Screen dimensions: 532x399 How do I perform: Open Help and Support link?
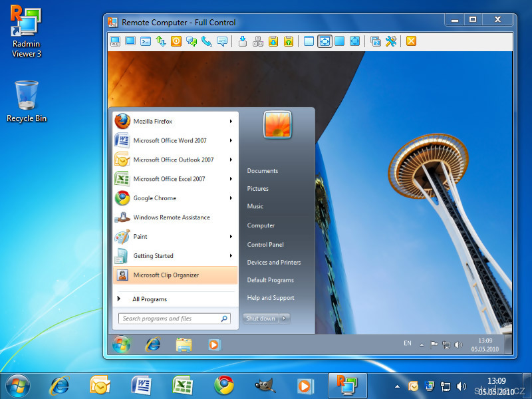[x=271, y=298]
